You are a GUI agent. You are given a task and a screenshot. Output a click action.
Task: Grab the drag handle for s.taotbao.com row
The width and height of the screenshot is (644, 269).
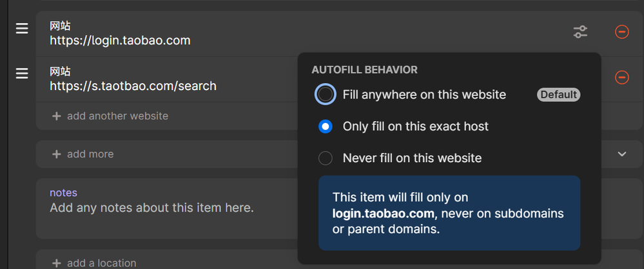pos(22,74)
